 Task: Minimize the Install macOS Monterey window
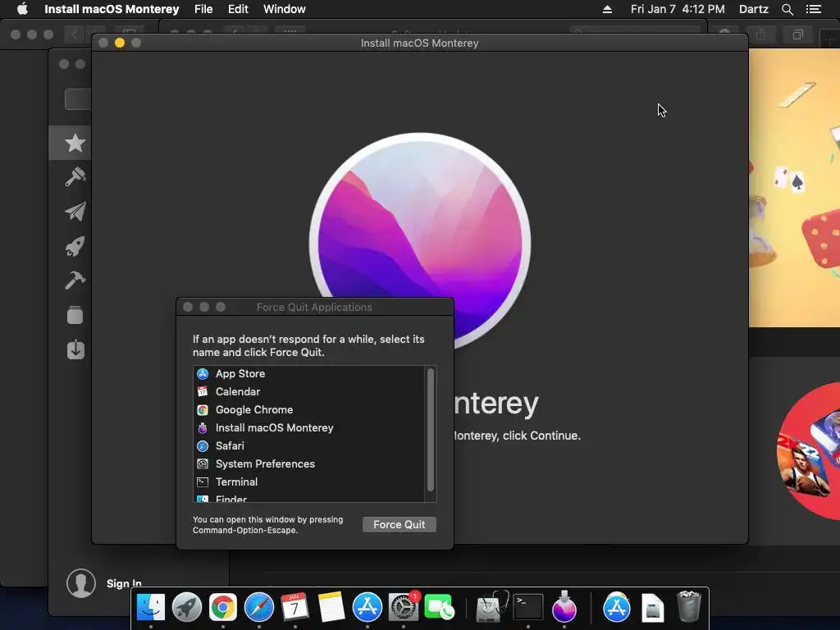pos(120,43)
